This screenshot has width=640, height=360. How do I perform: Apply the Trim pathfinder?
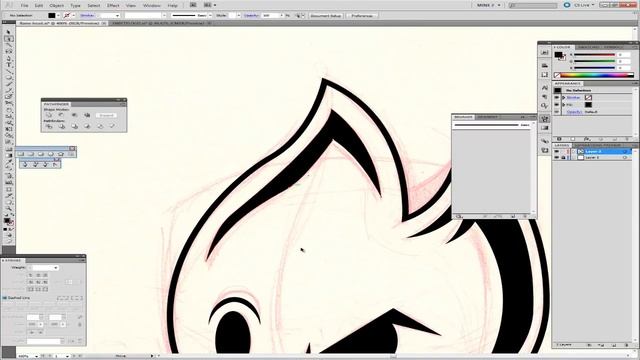coord(62,127)
